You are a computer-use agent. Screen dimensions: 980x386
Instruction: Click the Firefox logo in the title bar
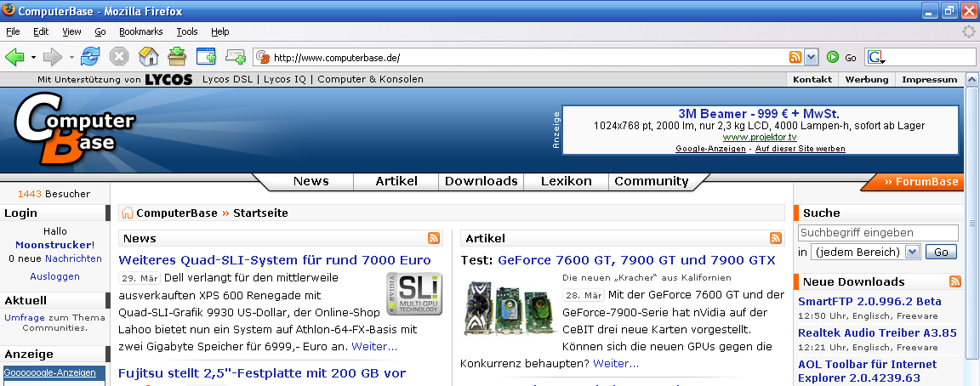(9, 10)
